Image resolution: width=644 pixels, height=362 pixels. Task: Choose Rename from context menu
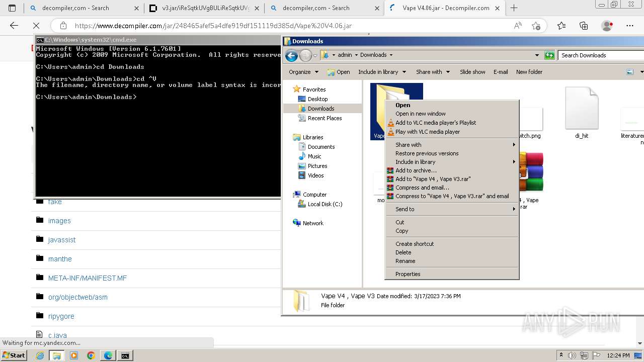(452, 261)
